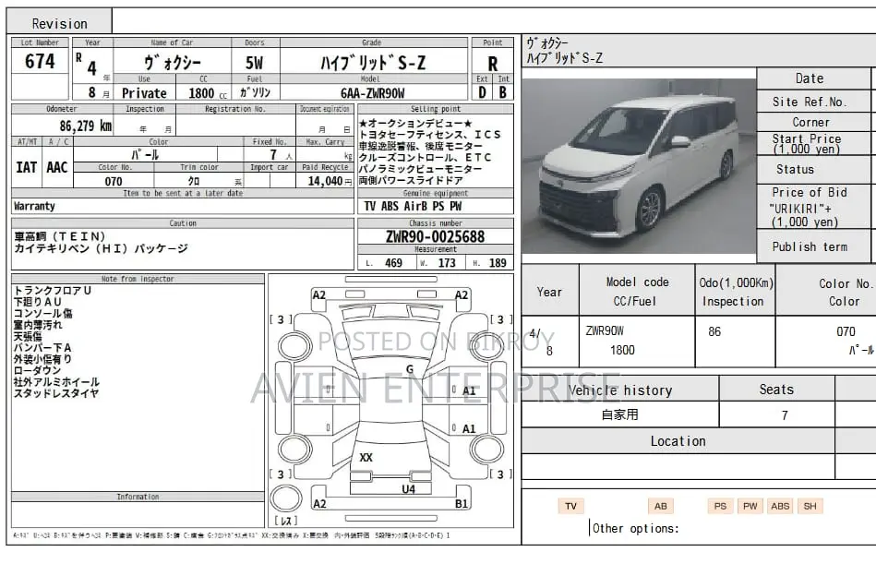Viewport: 876px width, 588px height.
Task: Click the Caution text '車高調 (TEIN)'
Action: point(60,236)
